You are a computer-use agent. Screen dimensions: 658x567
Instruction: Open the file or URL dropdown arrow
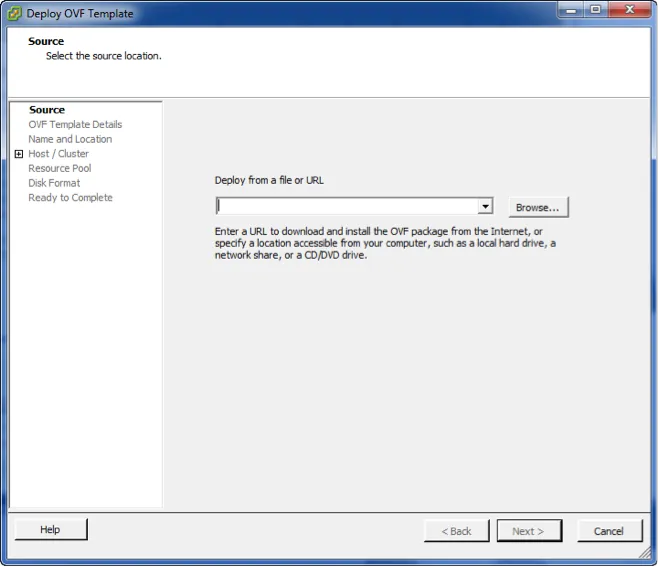tap(485, 206)
